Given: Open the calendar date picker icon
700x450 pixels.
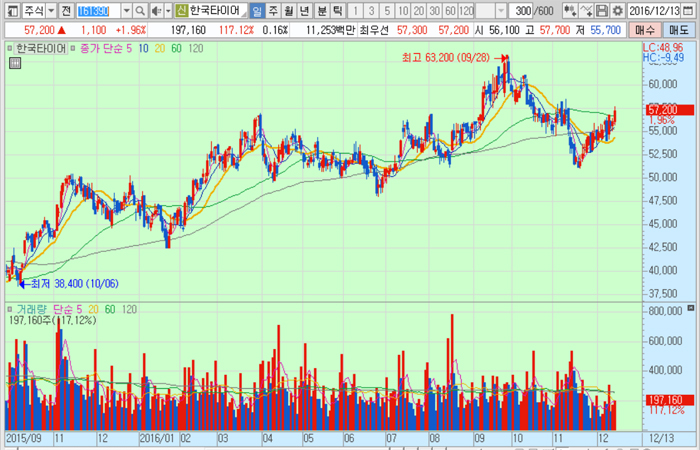Looking at the screenshot, I should click(692, 10).
